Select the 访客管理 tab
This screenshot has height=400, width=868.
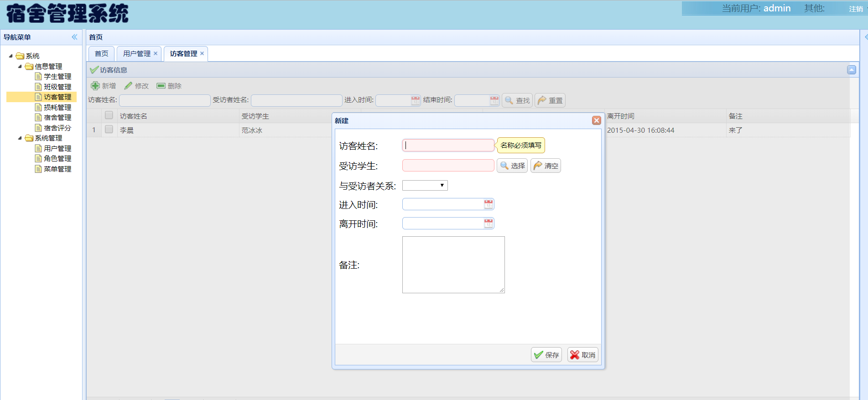(184, 53)
